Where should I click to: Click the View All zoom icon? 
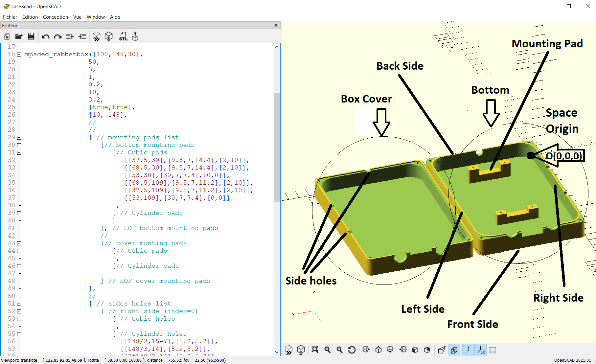tap(315, 350)
